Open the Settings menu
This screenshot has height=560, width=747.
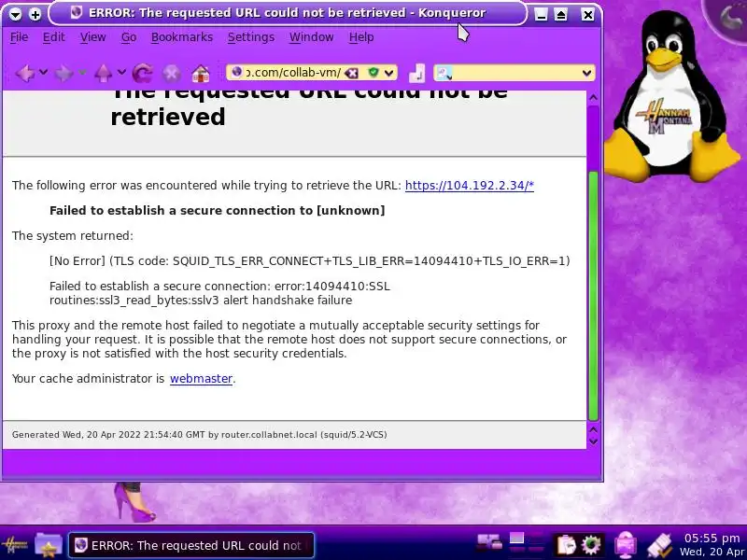click(x=251, y=37)
